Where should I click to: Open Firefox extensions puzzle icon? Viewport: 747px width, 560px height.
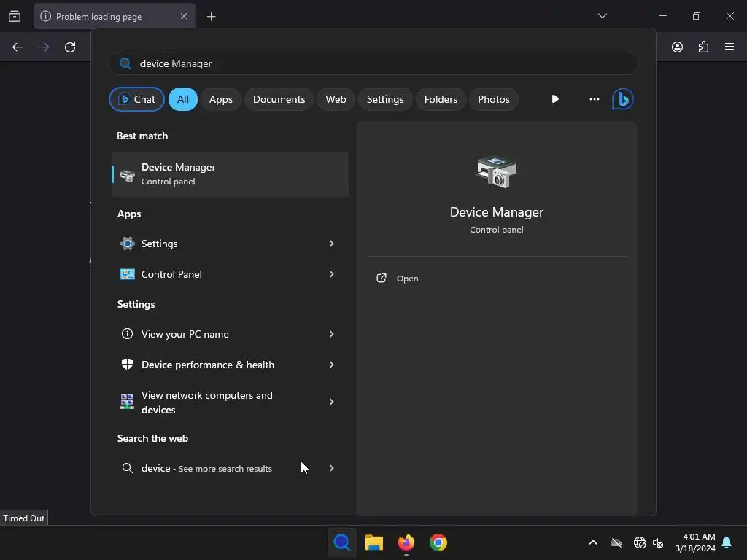click(x=703, y=47)
